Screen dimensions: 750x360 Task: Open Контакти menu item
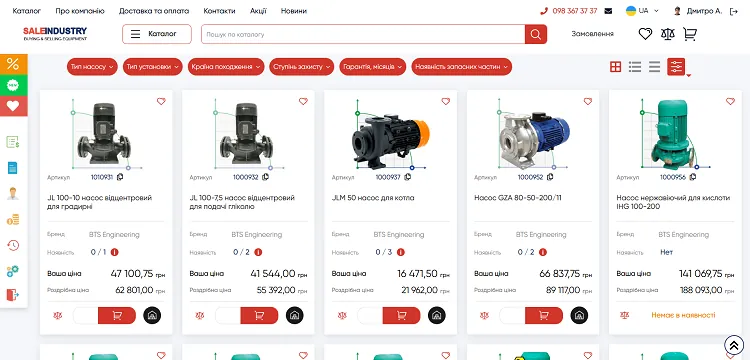pyautogui.click(x=220, y=11)
